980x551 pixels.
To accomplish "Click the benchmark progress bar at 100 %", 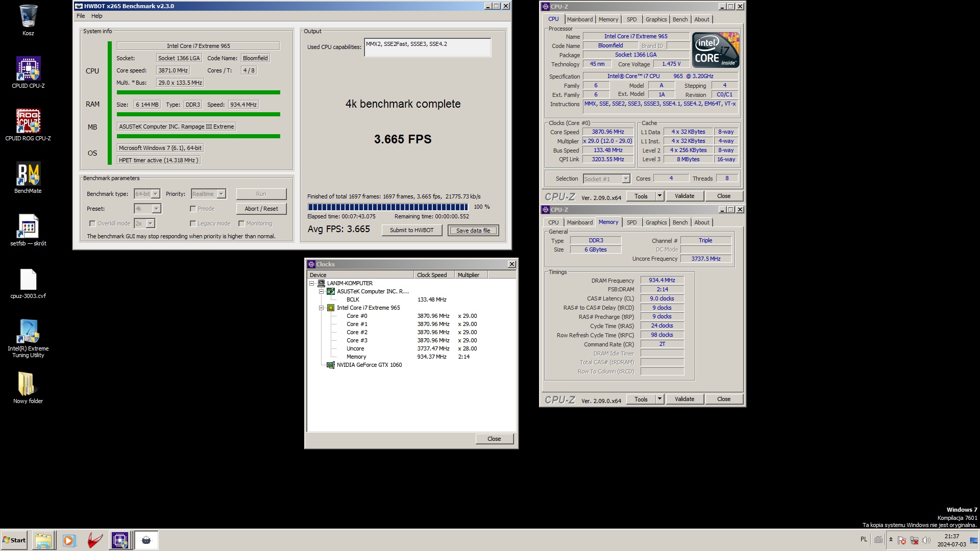I will [388, 207].
